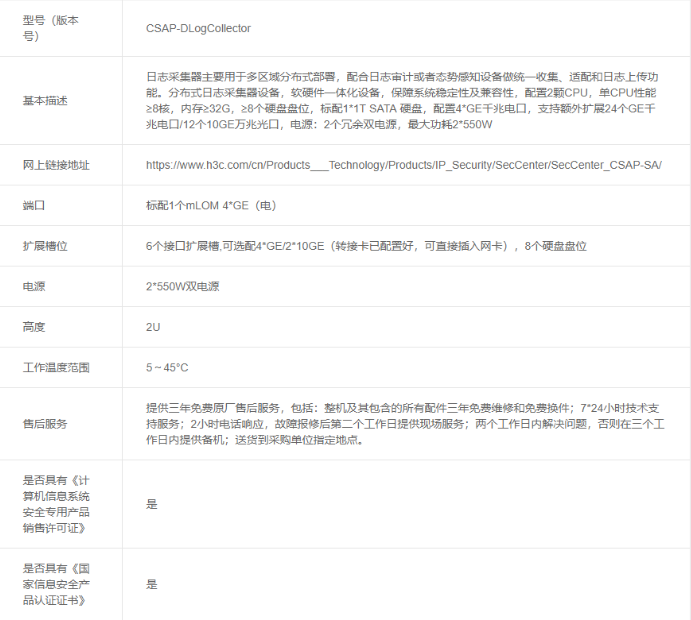This screenshot has width=691, height=620.
Task: Click the '国家信息安全产品认证证书' label
Action: click(x=56, y=584)
